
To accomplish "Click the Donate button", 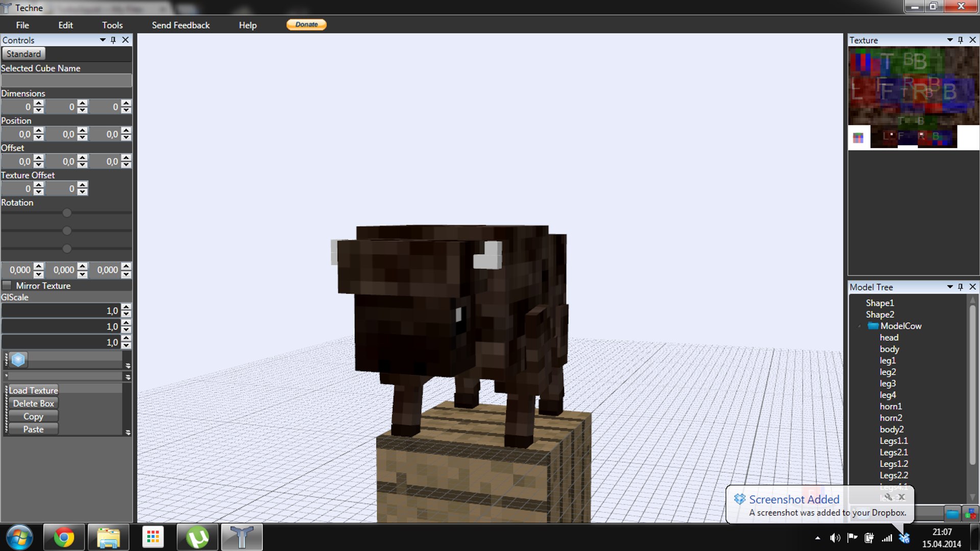I will 306,25.
